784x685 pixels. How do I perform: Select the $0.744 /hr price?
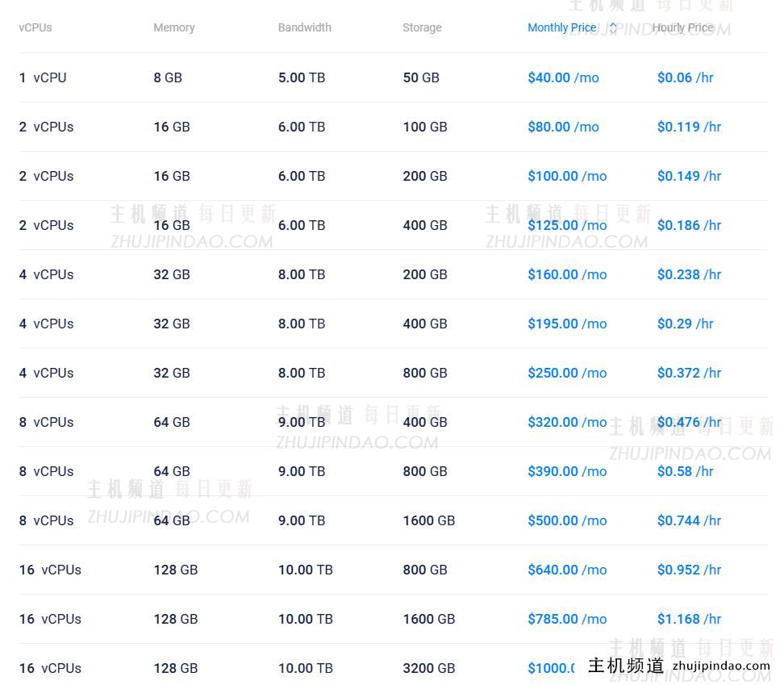[689, 521]
